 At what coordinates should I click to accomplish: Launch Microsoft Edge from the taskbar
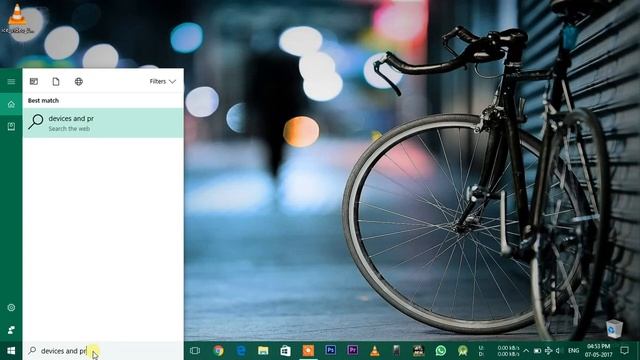(241, 351)
